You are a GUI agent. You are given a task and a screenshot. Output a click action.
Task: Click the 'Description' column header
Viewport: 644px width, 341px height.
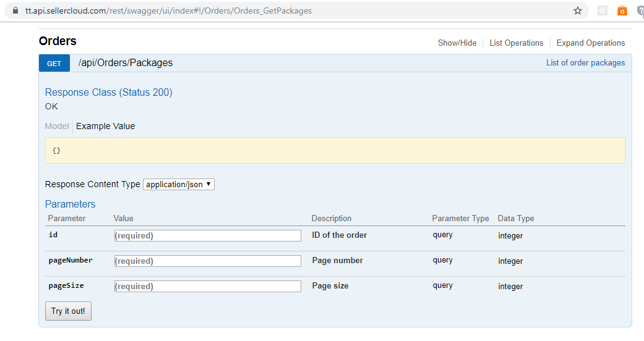332,218
